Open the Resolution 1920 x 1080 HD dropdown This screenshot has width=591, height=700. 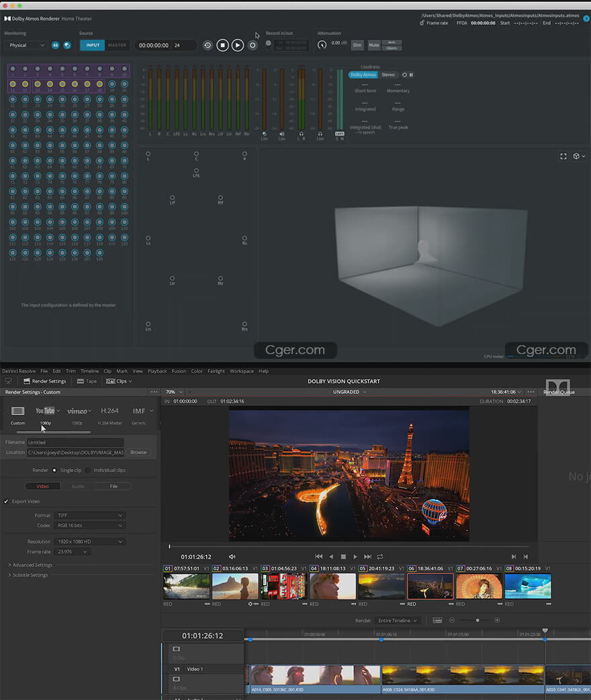click(x=89, y=541)
